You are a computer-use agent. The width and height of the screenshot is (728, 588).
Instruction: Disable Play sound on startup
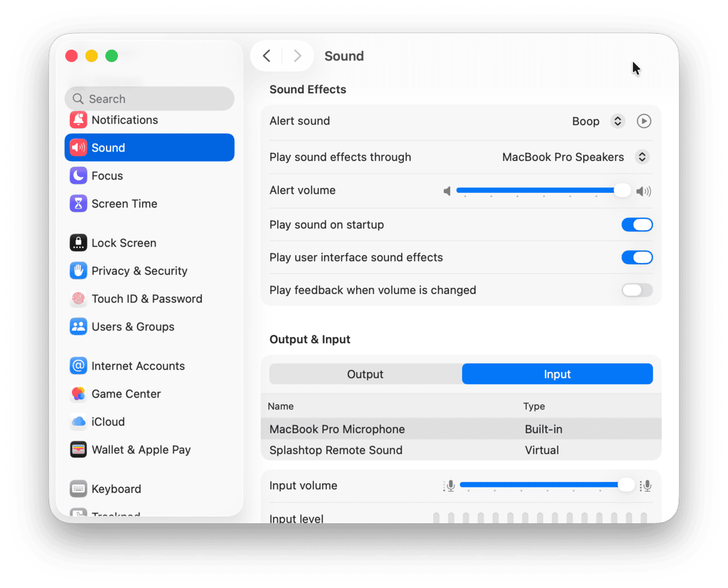[x=636, y=225]
